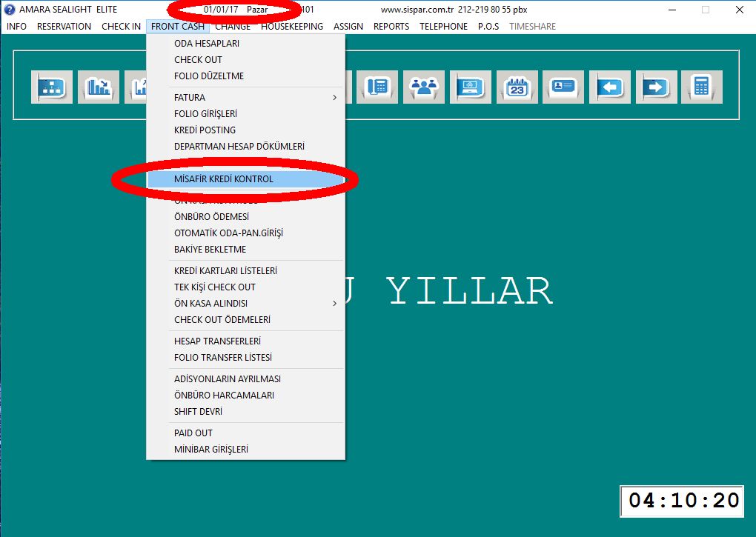Click the monitor screen toolbar icon
The width and height of the screenshot is (756, 537).
click(470, 87)
